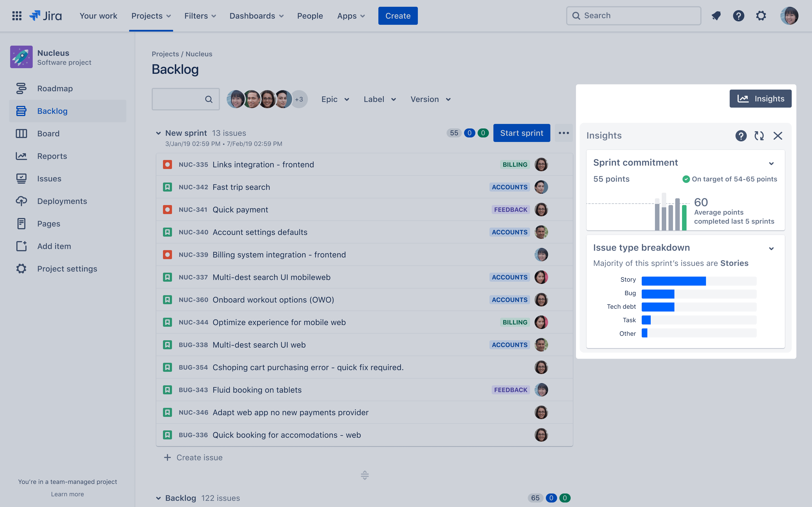Click the sprint overflow menu icon
This screenshot has width=812, height=507.
[563, 133]
